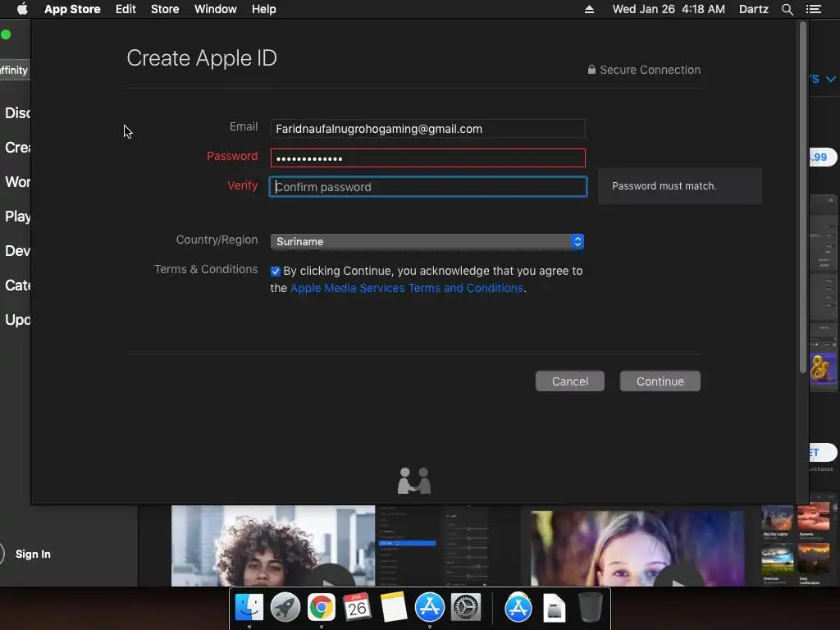Click Sign In in App Store sidebar
The width and height of the screenshot is (840, 630).
pos(33,554)
